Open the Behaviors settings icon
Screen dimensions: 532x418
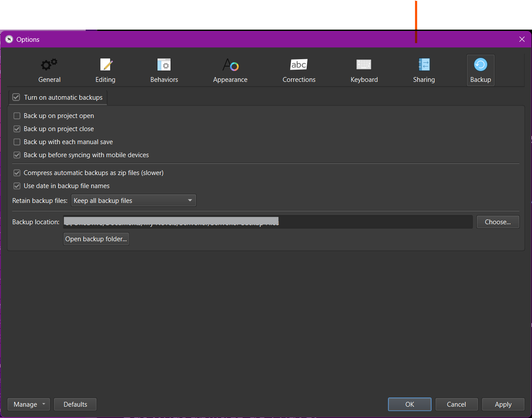164,65
